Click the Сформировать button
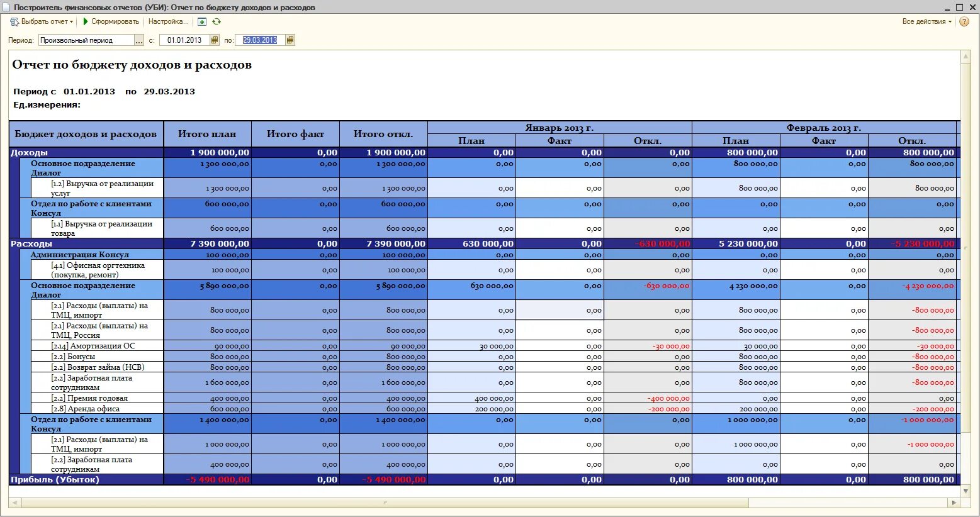 111,21
